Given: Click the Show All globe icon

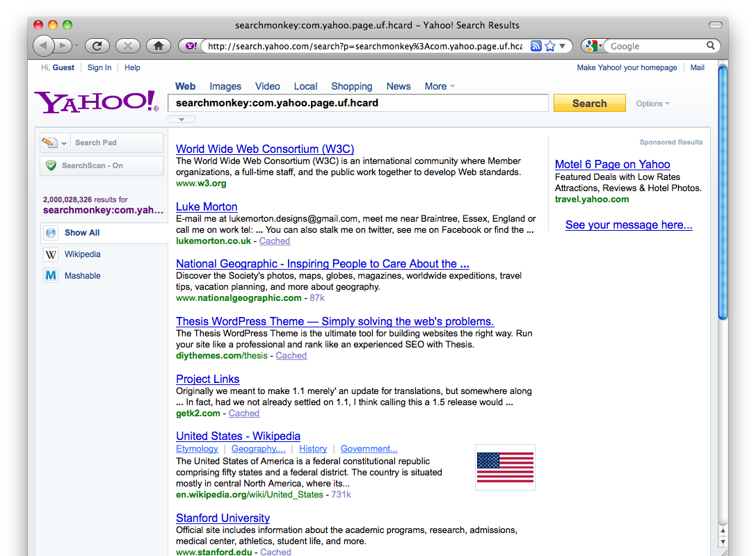Looking at the screenshot, I should [51, 233].
